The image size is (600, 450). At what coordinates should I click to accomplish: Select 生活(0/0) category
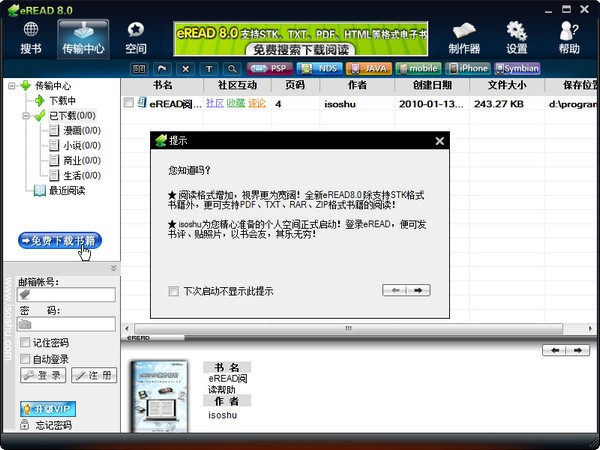pos(82,176)
